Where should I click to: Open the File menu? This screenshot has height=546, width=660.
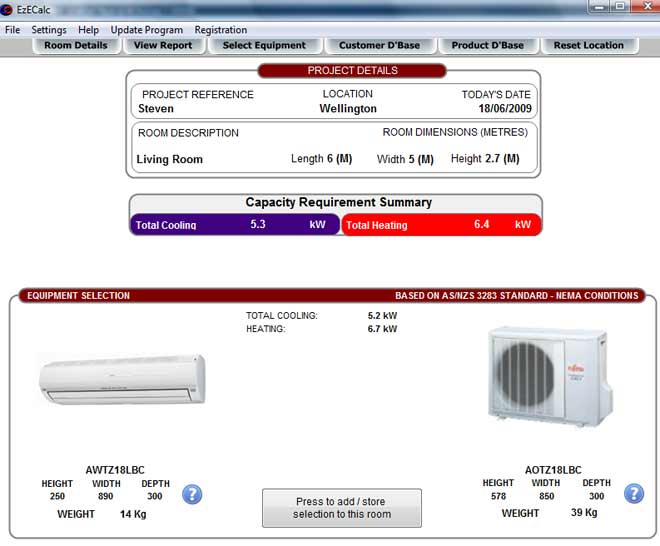point(12,30)
